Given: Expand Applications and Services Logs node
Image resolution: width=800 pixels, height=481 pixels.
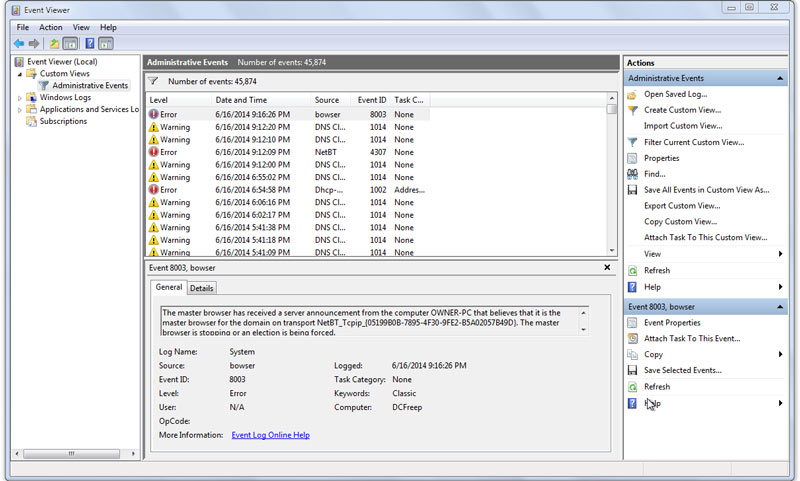Looking at the screenshot, I should click(x=20, y=110).
